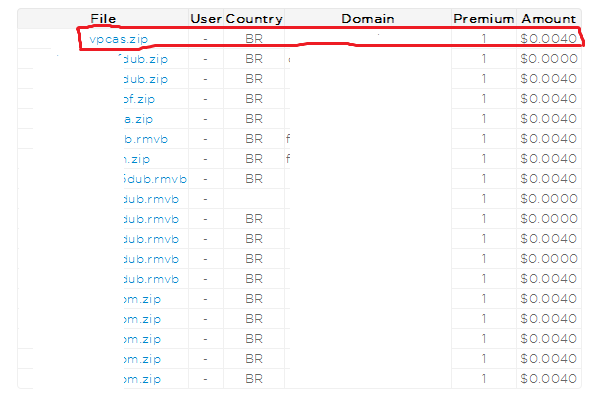Viewport: 593px width, 406px height.
Task: Select the $0.0040 amount in a.zip row
Action: tap(548, 119)
